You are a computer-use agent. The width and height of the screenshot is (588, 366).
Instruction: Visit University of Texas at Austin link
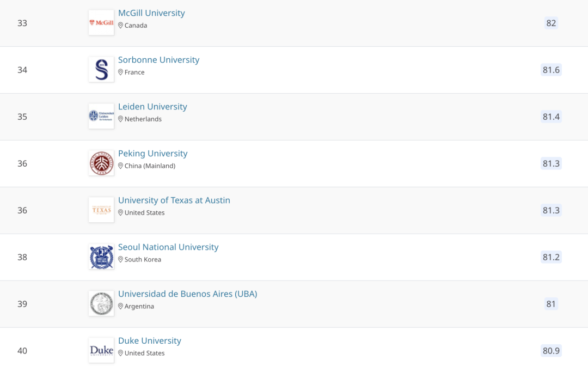(174, 200)
